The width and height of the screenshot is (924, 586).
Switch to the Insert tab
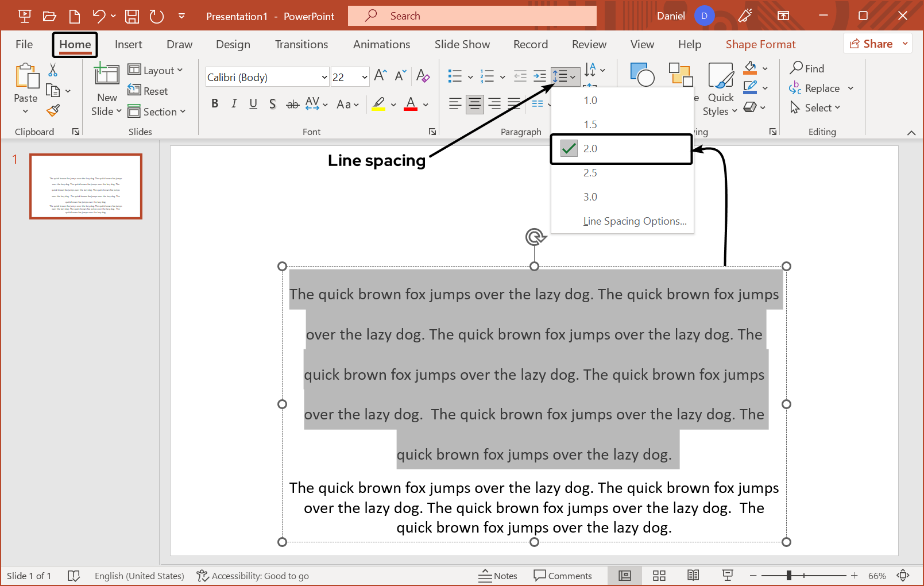pyautogui.click(x=128, y=44)
